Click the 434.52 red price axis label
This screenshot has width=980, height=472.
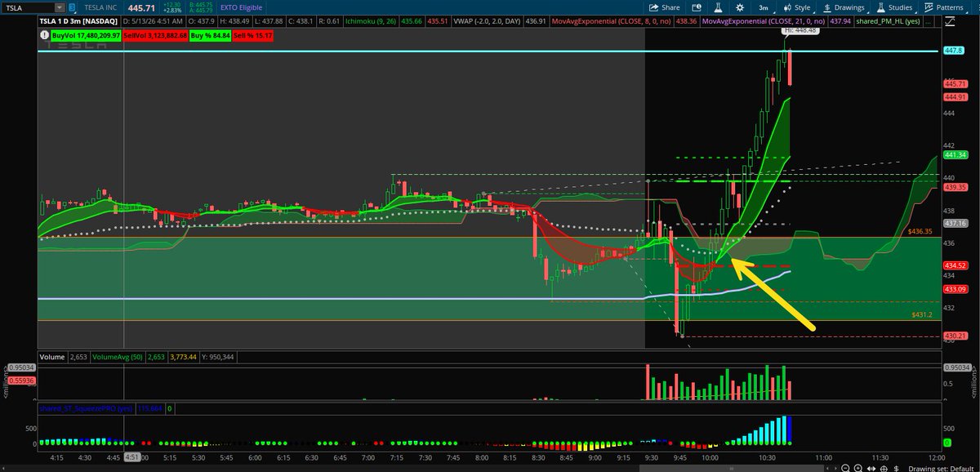pos(955,265)
